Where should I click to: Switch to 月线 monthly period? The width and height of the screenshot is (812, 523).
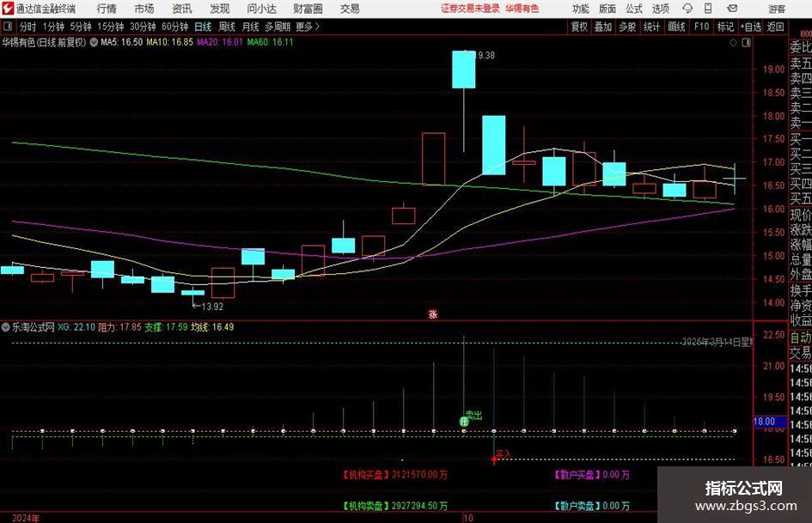251,27
